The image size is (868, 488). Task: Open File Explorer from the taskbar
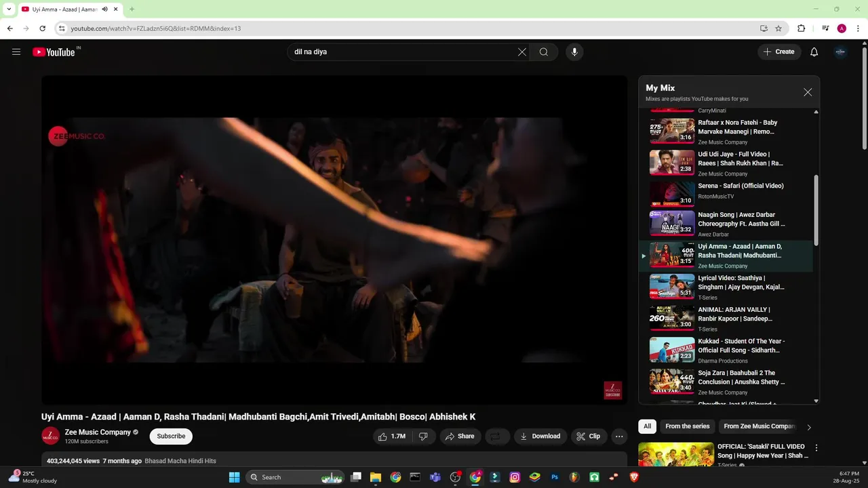tap(376, 477)
